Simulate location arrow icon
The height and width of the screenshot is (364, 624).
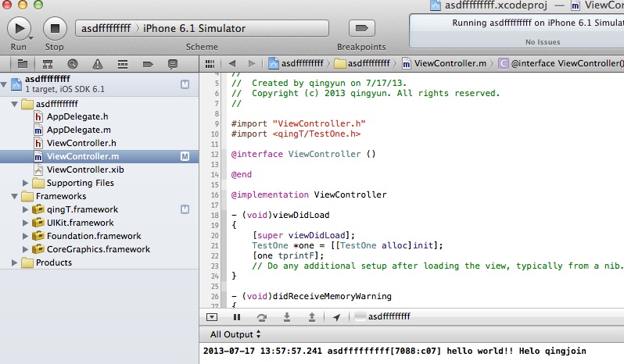click(x=337, y=317)
